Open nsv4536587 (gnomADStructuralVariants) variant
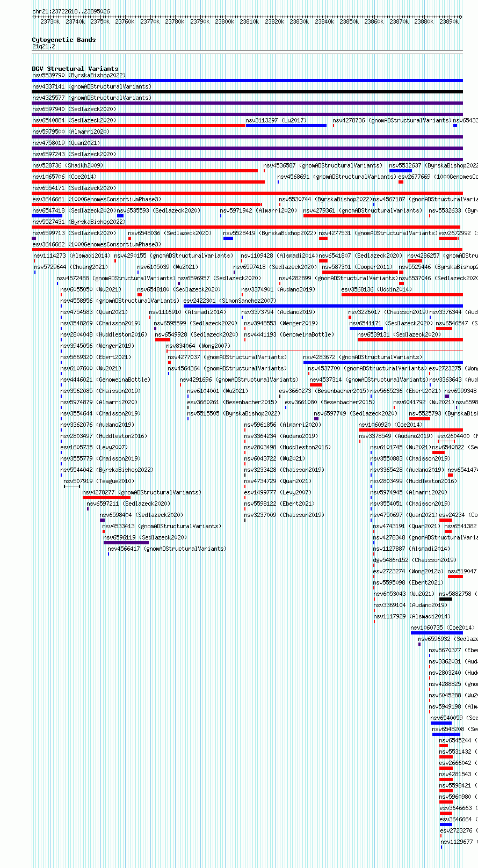Image resolution: width=478 pixels, height=868 pixels. coord(322,165)
